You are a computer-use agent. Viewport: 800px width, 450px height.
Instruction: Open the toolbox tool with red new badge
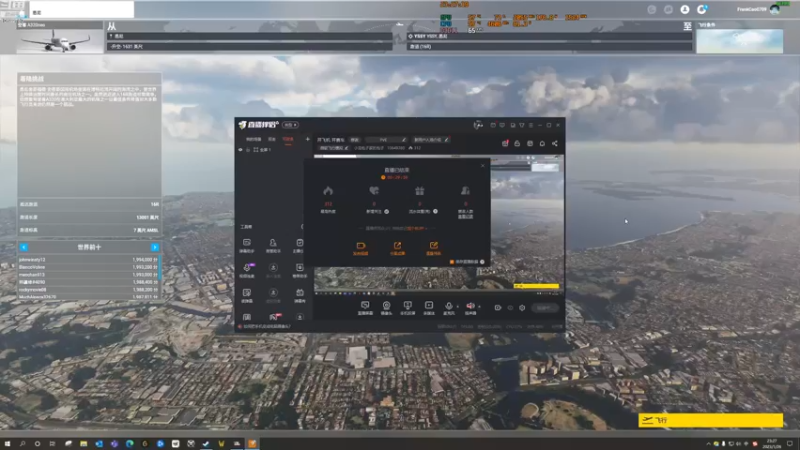[274, 317]
